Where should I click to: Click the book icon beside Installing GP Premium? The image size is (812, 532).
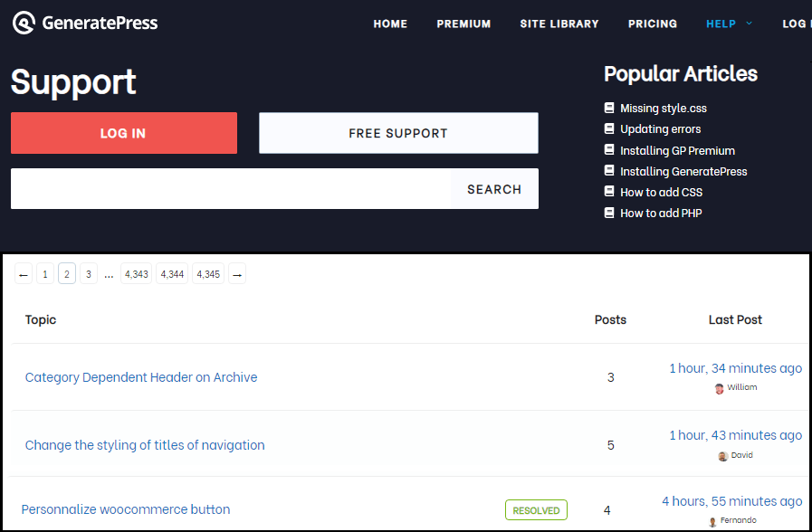tap(609, 150)
